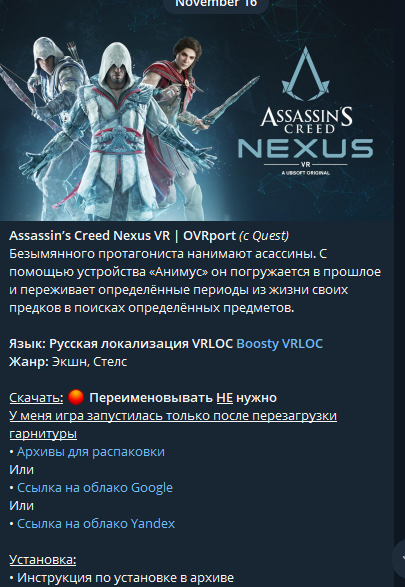
Task: Click the underlined Установка: heading
Action: [43, 559]
